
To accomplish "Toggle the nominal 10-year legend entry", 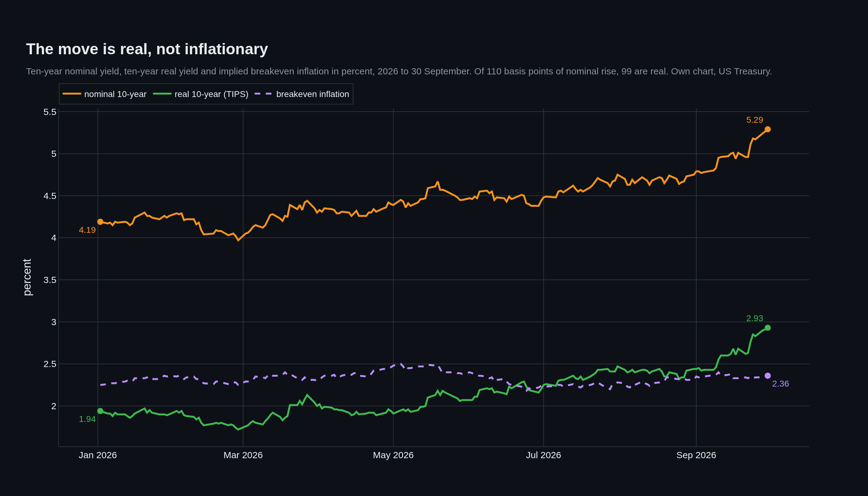I will pos(104,94).
